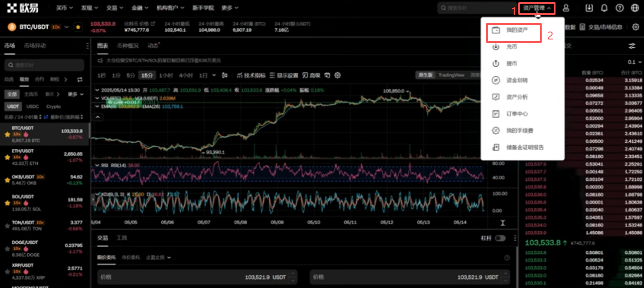Screen dimensions: 644x288
Task: Open the 止盈止损 order type dropdown
Action: tap(158, 257)
